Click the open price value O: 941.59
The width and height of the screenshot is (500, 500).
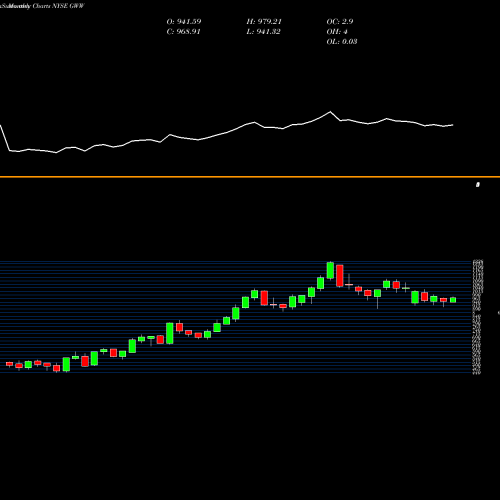(184, 22)
